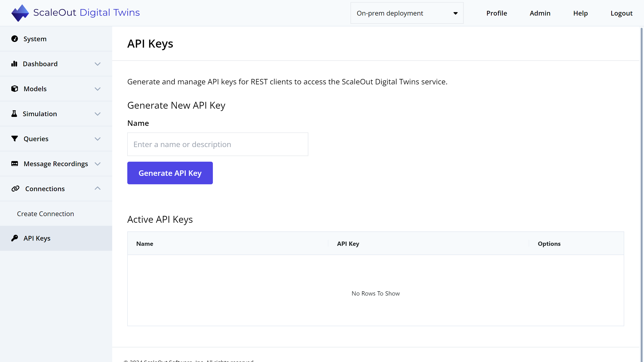The height and width of the screenshot is (362, 644).
Task: Open the Dashboard menu item
Action: pos(56,64)
